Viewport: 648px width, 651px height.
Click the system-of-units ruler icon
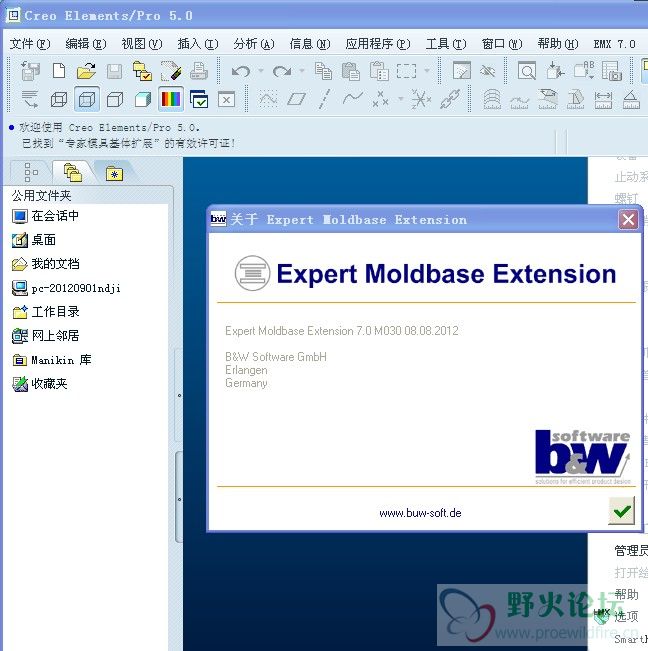[603, 100]
